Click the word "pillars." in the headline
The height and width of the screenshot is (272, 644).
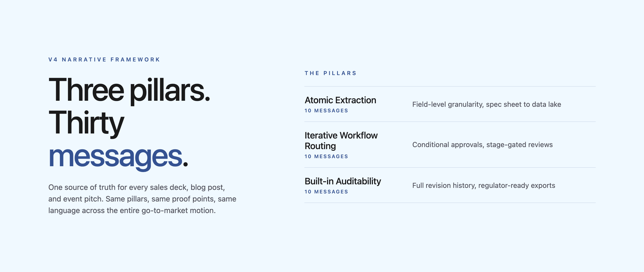coord(170,90)
